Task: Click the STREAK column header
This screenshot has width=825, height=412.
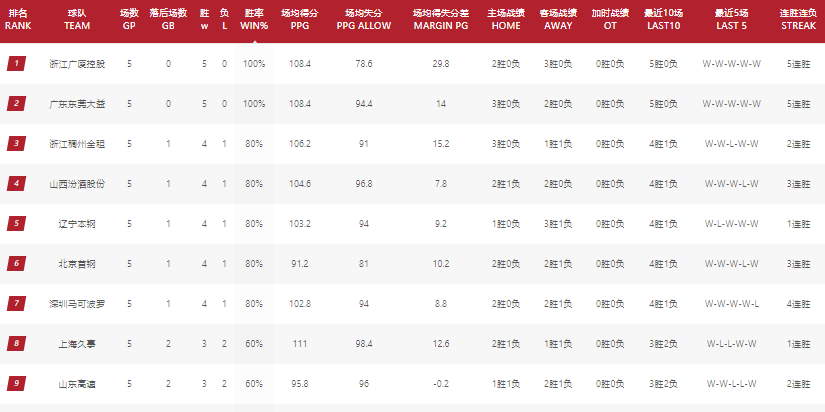Action: [x=798, y=19]
